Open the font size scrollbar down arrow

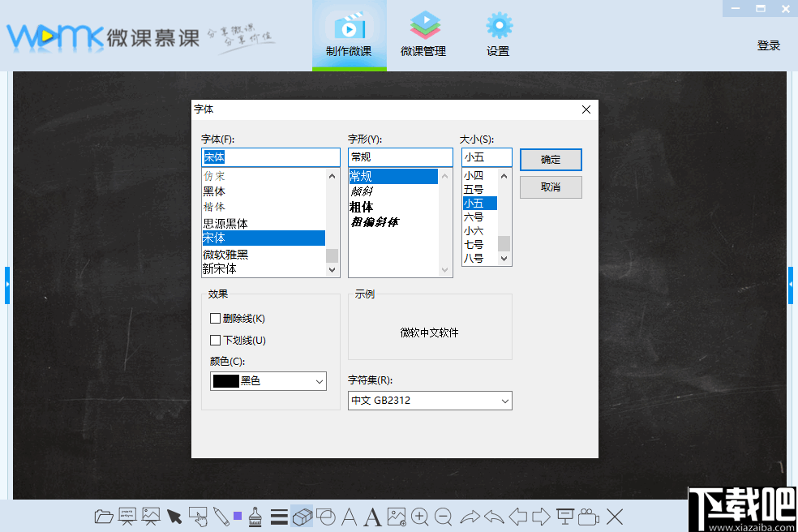click(x=504, y=258)
